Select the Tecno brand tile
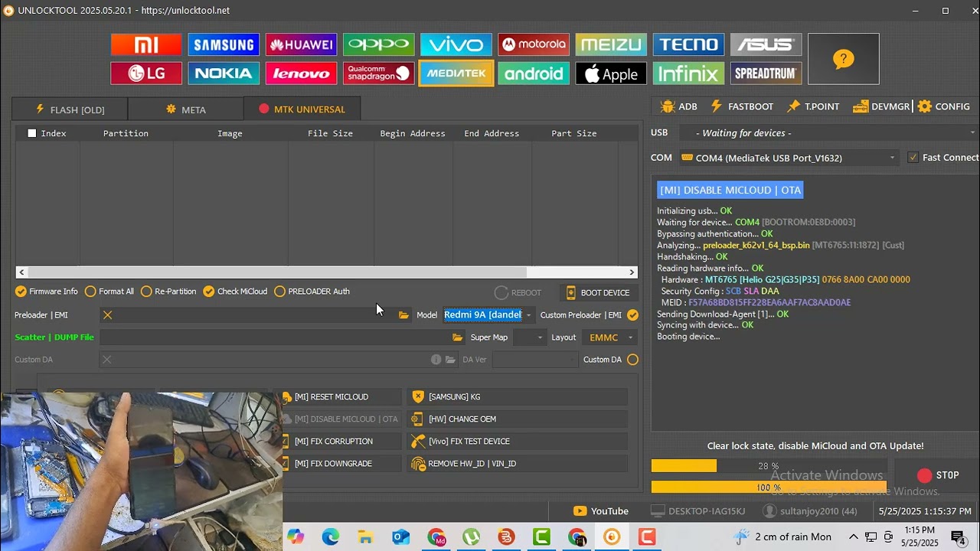This screenshot has height=551, width=980. coord(688,44)
